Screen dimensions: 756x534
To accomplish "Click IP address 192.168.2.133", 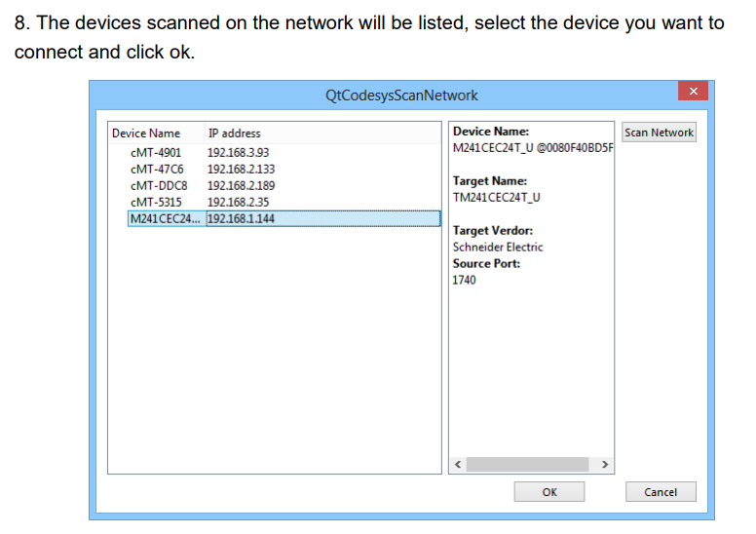I will click(241, 169).
